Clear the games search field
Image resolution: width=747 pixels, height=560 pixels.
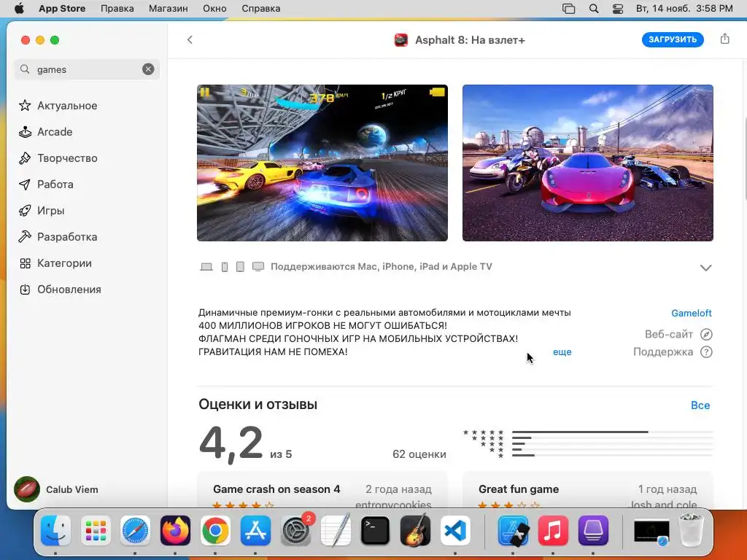(x=148, y=69)
